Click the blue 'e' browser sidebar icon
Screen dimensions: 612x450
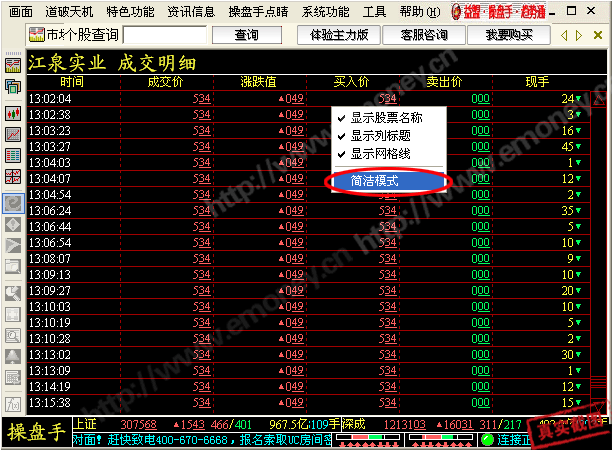tap(14, 201)
